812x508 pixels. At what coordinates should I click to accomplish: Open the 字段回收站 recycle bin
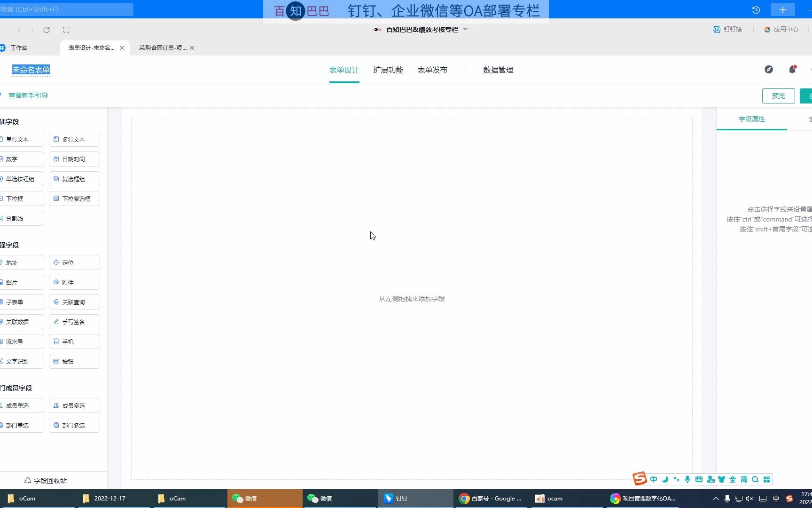(x=46, y=480)
